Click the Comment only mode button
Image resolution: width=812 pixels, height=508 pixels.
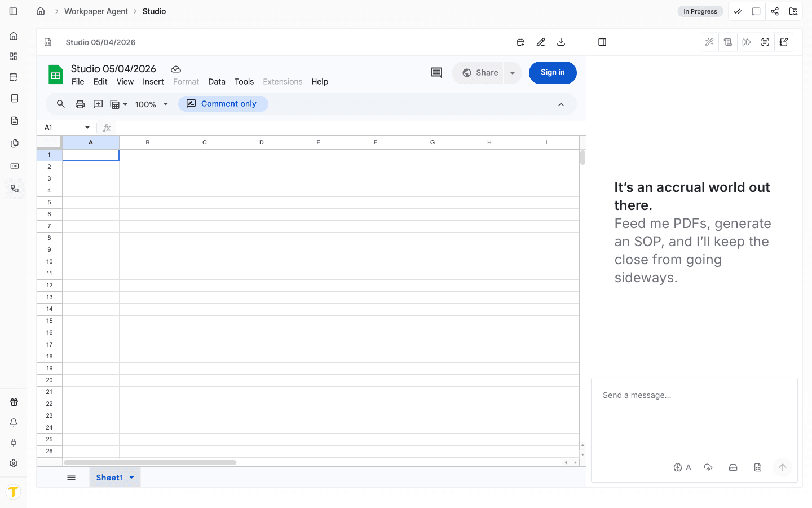pyautogui.click(x=223, y=104)
